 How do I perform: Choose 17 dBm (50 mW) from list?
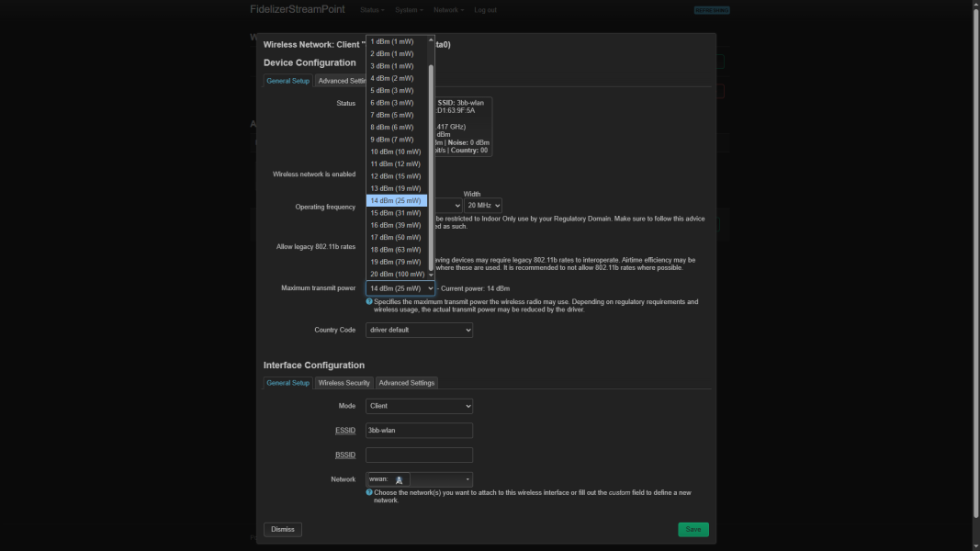pos(397,237)
